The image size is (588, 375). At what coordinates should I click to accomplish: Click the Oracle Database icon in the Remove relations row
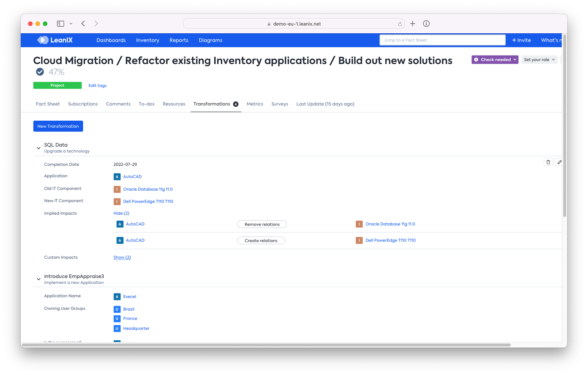click(359, 224)
